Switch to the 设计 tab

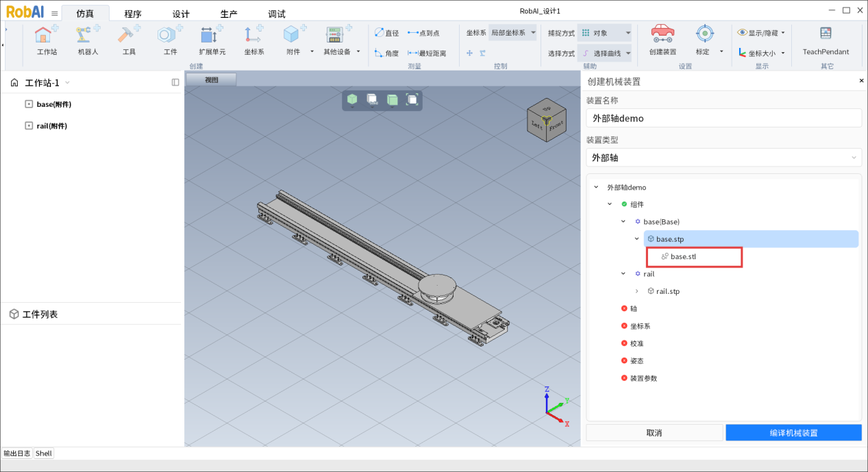click(181, 14)
